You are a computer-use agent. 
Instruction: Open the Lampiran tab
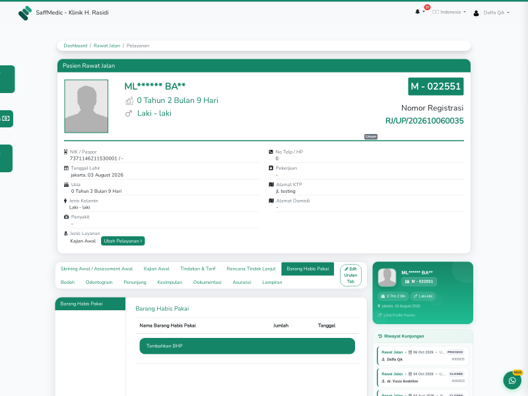[272, 282]
